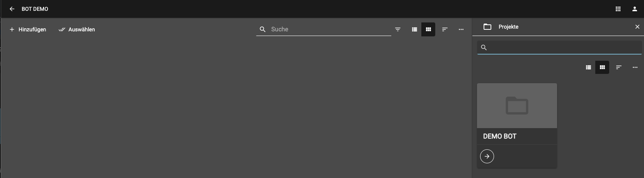644x178 pixels.
Task: Click the Auswählen select button
Action: click(77, 29)
